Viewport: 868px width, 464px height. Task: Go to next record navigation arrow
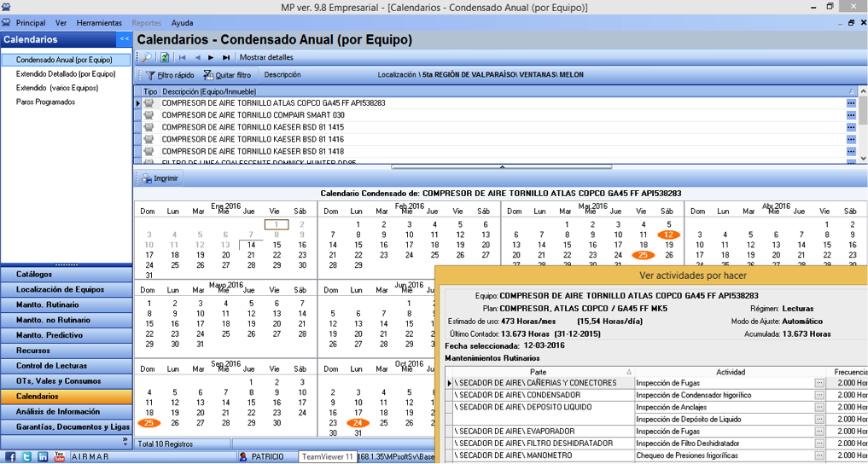coord(211,57)
